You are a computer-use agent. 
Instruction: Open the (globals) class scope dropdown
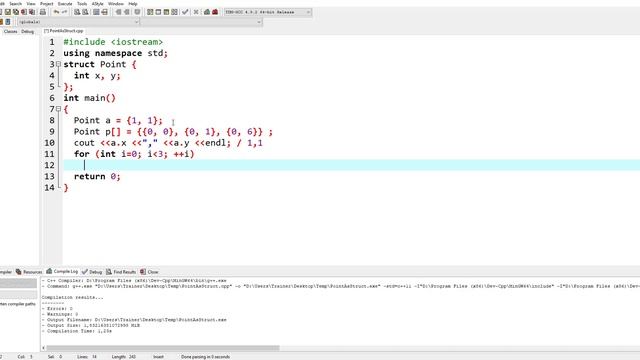tap(78, 22)
